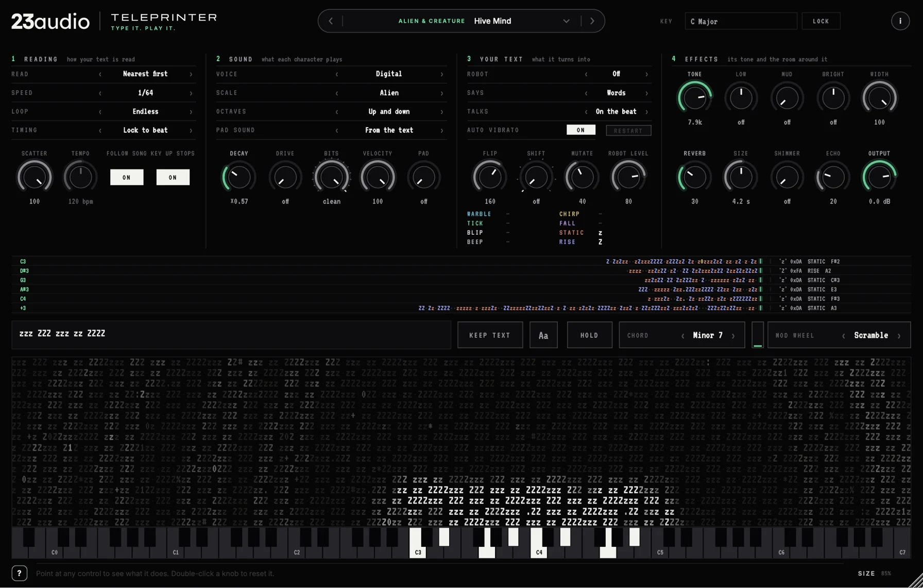Image resolution: width=923 pixels, height=588 pixels.
Task: Click the previous arrow for LOOP
Action: (x=100, y=112)
